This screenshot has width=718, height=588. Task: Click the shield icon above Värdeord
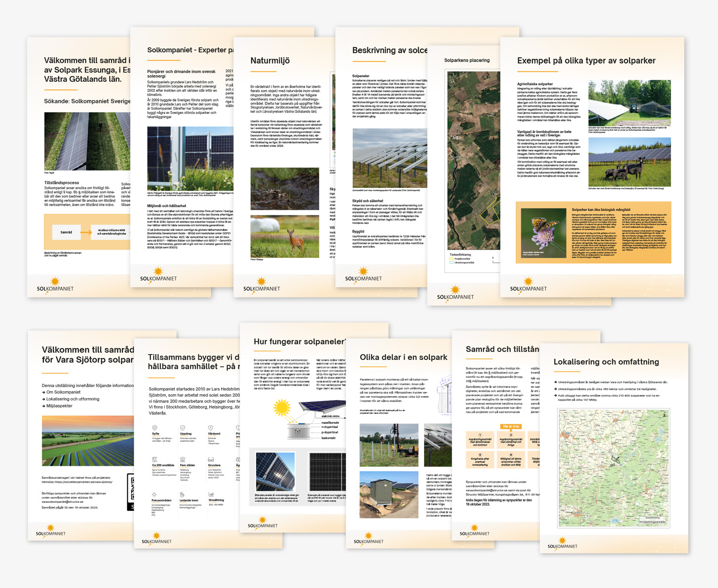pyautogui.click(x=211, y=428)
